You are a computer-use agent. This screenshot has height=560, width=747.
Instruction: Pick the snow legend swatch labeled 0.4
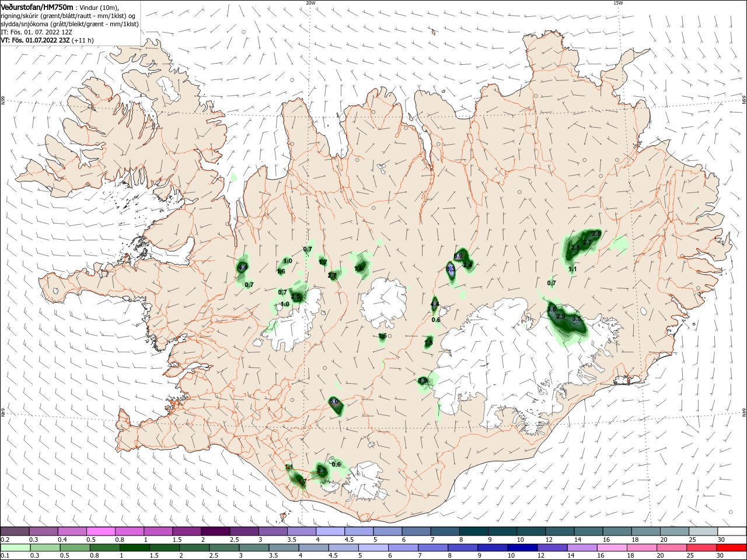click(72, 531)
